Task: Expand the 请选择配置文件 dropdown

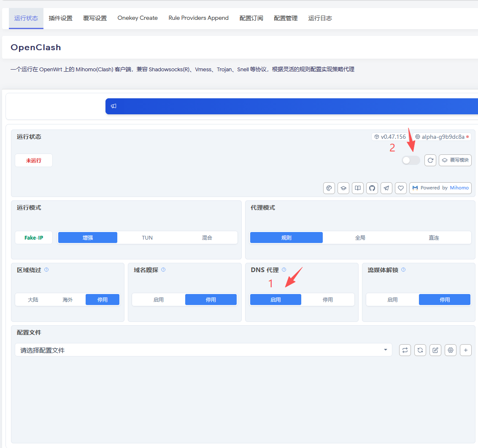Action: (x=203, y=350)
